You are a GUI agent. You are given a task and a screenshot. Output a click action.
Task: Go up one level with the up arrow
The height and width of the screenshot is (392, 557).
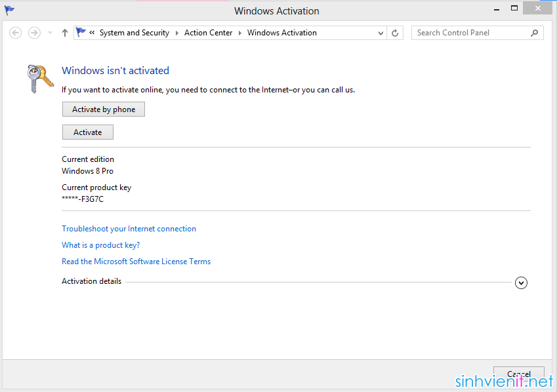point(65,33)
